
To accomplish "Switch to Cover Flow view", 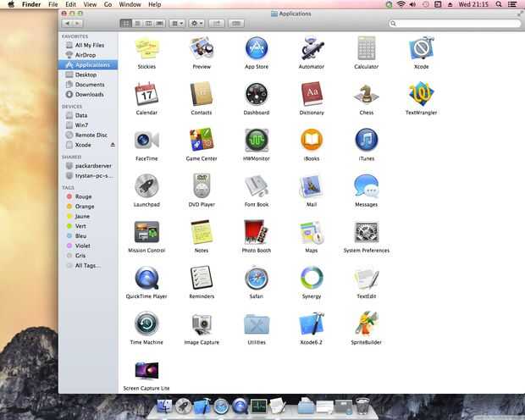I will coord(160,23).
